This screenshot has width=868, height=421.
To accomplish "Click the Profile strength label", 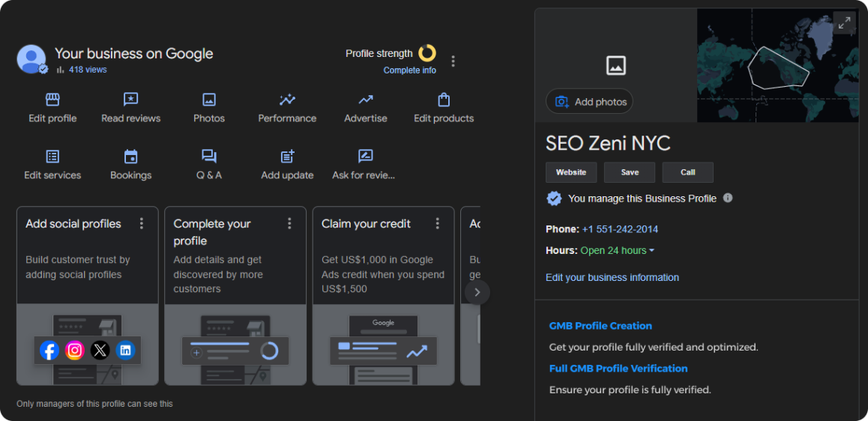I will pos(379,54).
